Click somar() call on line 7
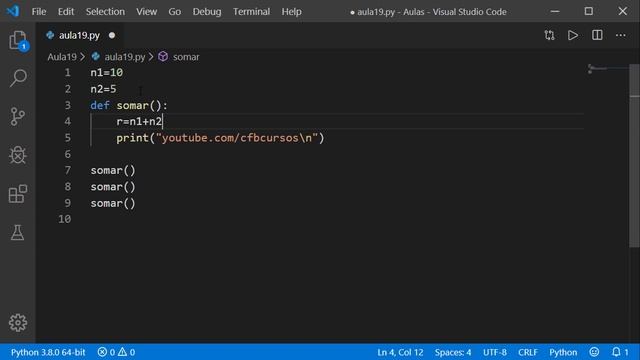 pyautogui.click(x=113, y=170)
